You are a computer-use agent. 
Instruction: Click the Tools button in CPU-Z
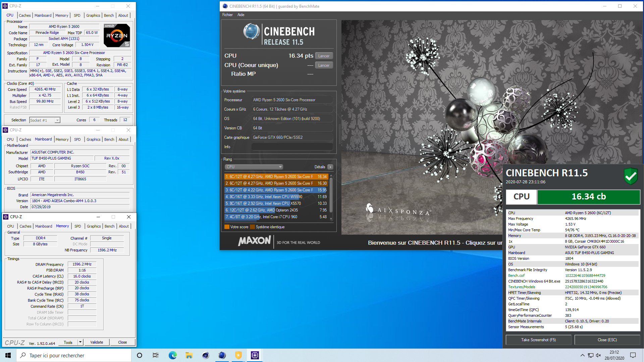click(68, 342)
